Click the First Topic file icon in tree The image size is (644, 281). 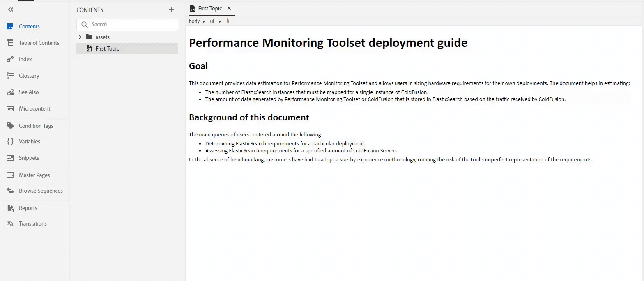[89, 48]
